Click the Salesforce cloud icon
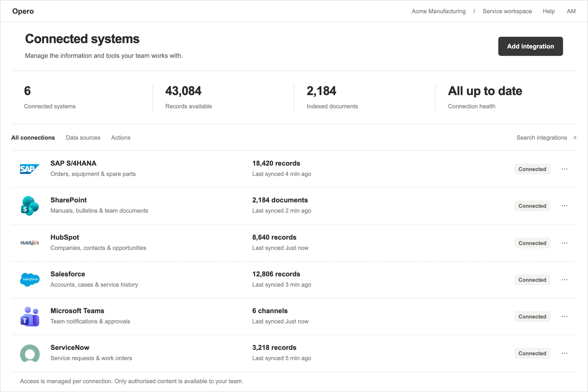The height and width of the screenshot is (392, 588). [x=30, y=280]
